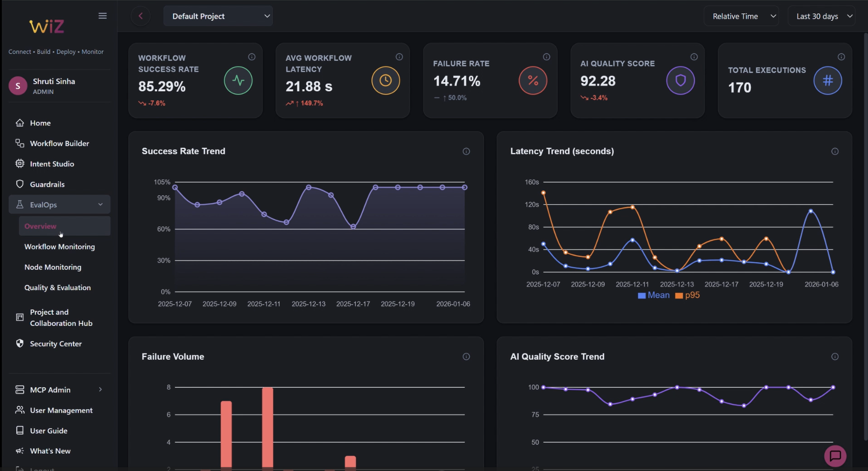Expand the Last 30 days time range selector
The image size is (868, 471).
(821, 16)
